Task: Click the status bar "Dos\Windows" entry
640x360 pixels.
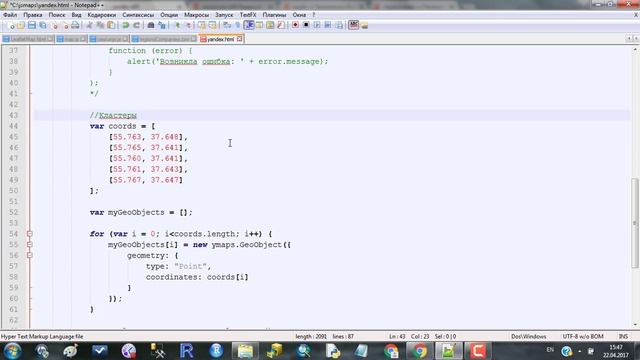Action: tap(529, 337)
